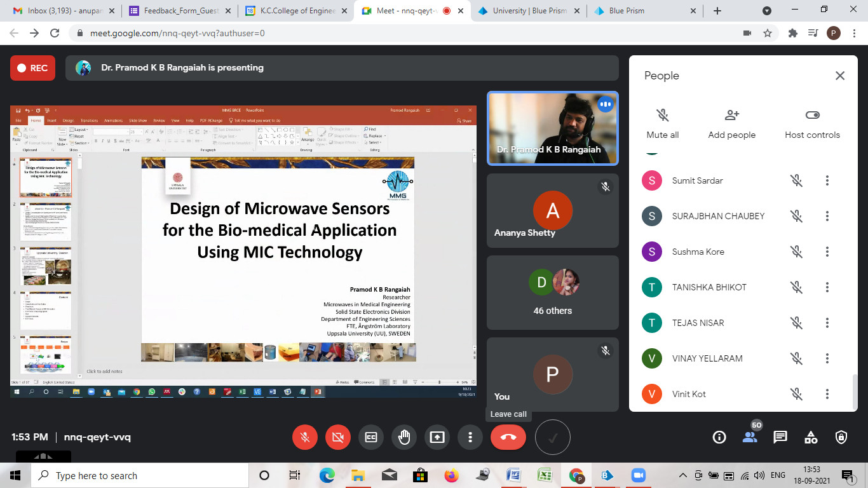The image size is (868, 488).
Task: Turn on captions with the CC button
Action: [x=371, y=437]
